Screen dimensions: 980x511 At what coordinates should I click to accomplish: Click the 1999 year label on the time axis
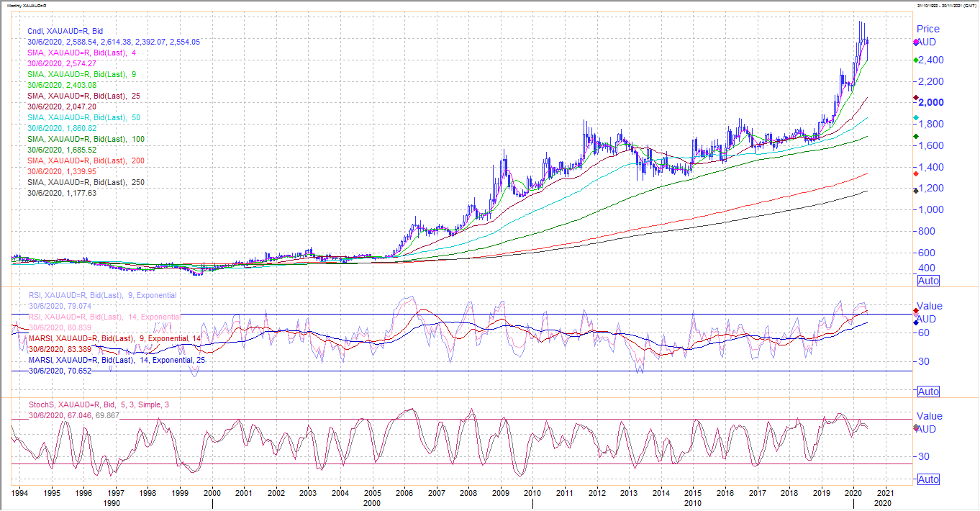(180, 494)
